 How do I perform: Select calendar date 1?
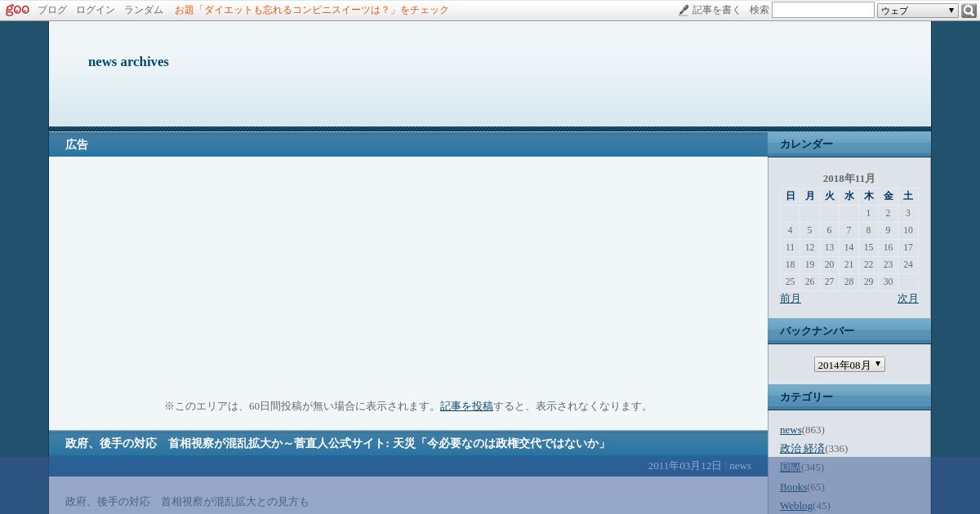pos(868,213)
